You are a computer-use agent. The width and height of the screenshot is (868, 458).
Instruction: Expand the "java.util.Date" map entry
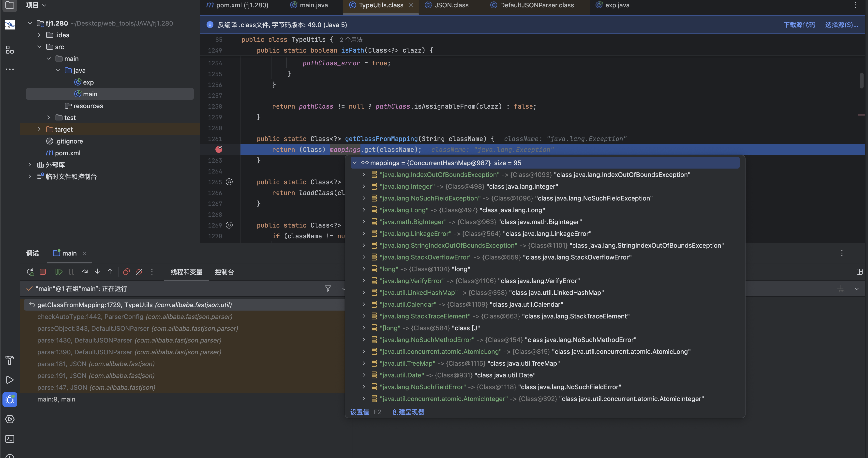(x=364, y=375)
